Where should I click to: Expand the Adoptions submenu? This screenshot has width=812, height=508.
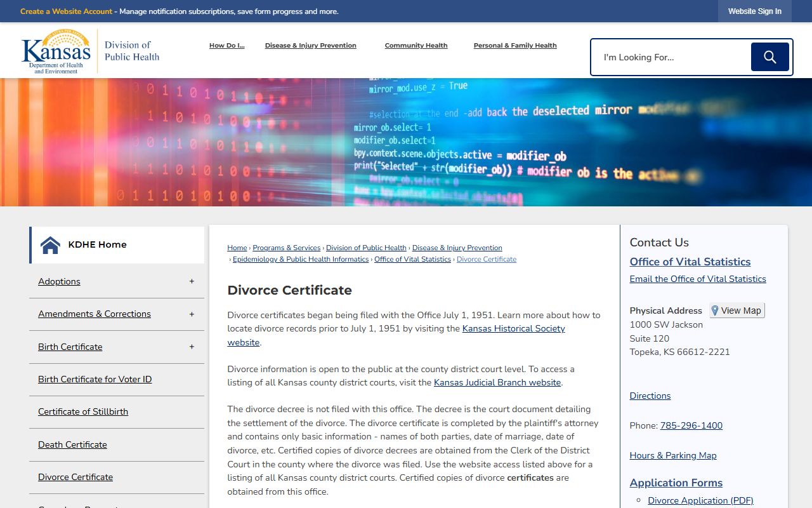[192, 281]
